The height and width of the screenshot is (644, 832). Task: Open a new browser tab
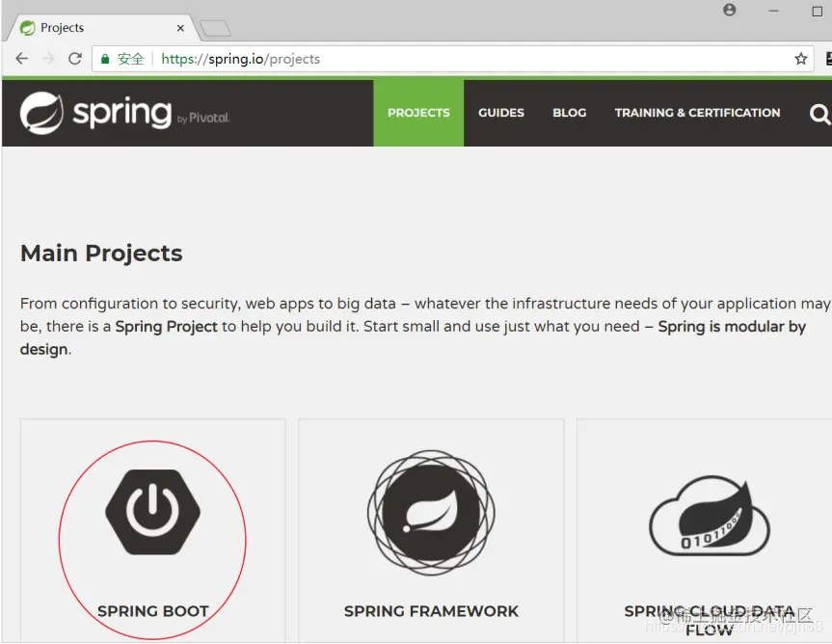215,28
